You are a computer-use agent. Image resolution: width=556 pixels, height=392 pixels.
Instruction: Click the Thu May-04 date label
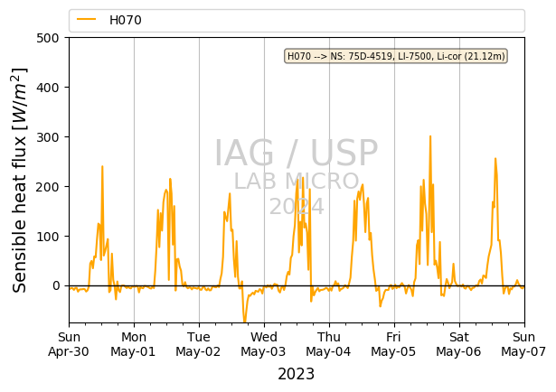(x=329, y=344)
